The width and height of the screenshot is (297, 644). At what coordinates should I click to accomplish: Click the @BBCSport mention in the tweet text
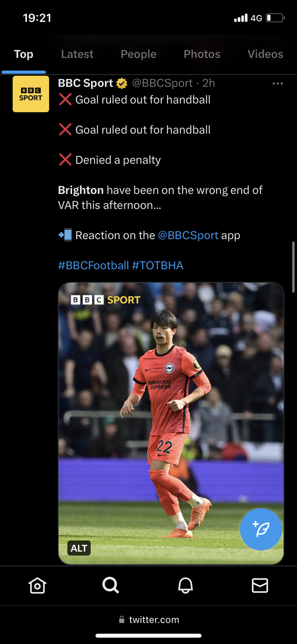[188, 236]
